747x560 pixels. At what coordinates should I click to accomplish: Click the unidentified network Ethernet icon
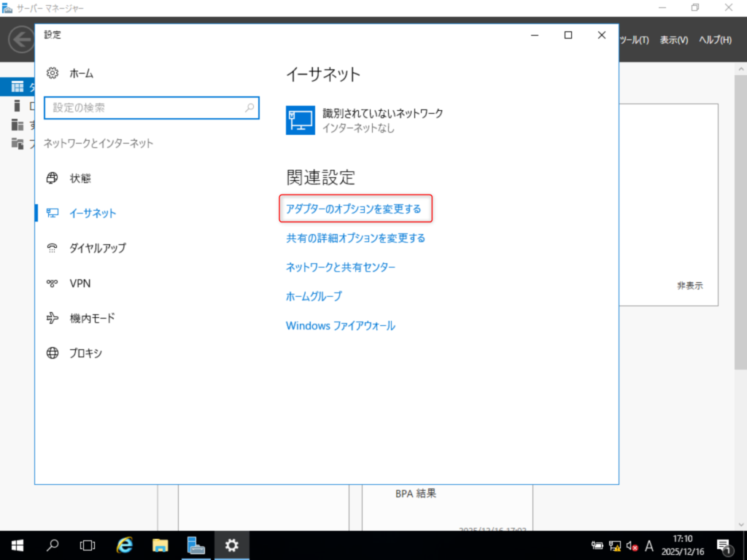(300, 120)
